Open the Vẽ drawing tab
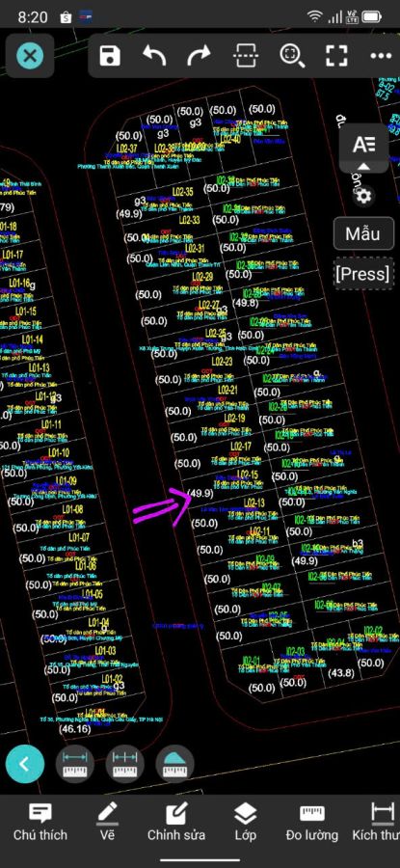Screen dimensions: 400x868 [x=107, y=824]
